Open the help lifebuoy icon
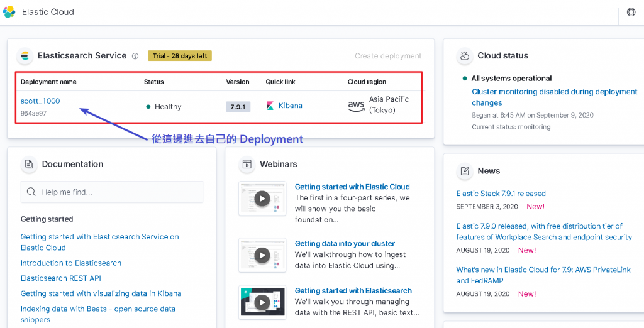This screenshot has height=328, width=644. tap(631, 12)
